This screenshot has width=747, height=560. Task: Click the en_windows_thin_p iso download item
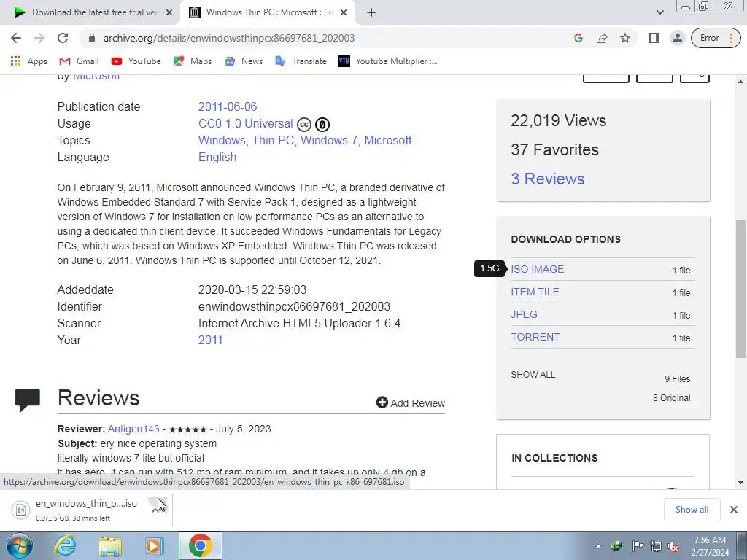tap(76, 510)
